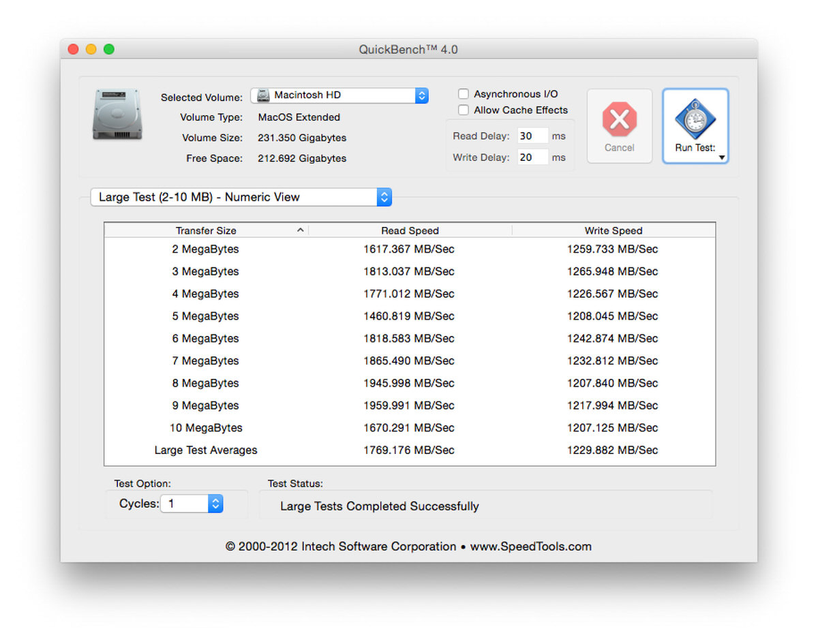Click read speed value 1959.991 MB/Sec
The width and height of the screenshot is (818, 644).
click(x=409, y=405)
